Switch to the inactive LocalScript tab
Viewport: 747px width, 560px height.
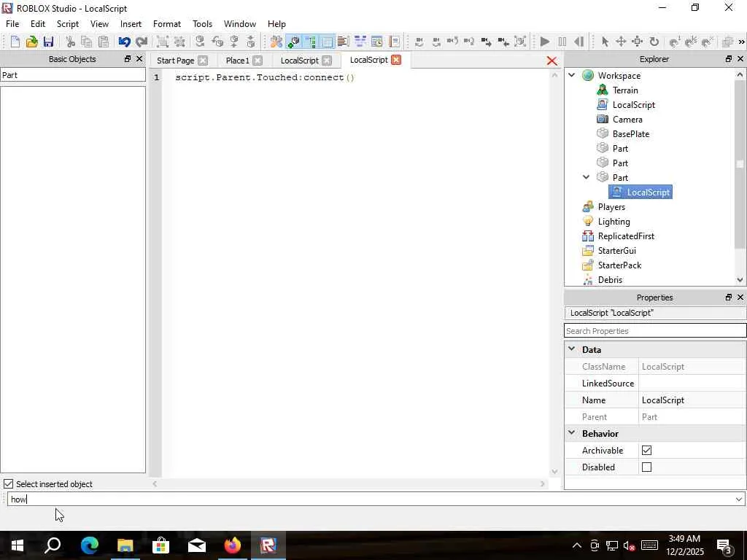[x=299, y=61]
